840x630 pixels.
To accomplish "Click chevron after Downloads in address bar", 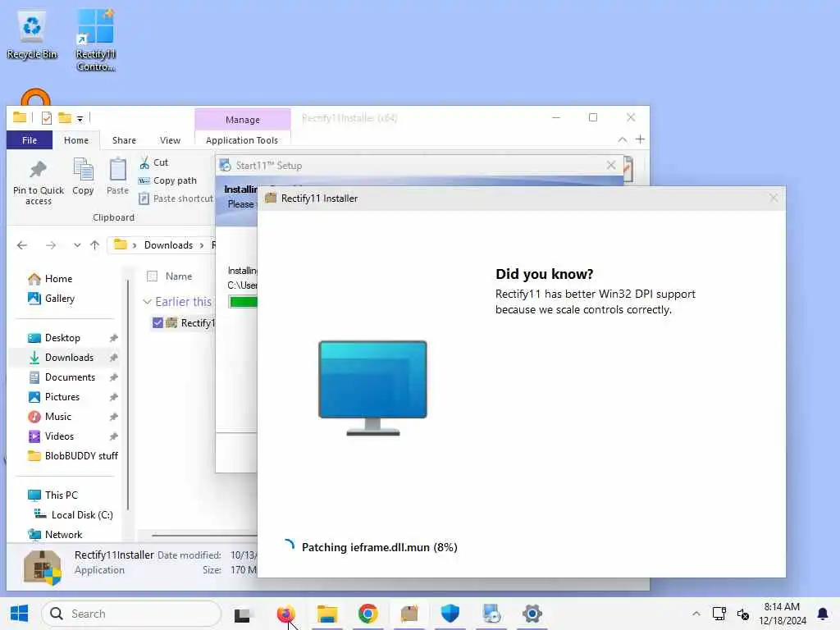I will pyautogui.click(x=202, y=245).
